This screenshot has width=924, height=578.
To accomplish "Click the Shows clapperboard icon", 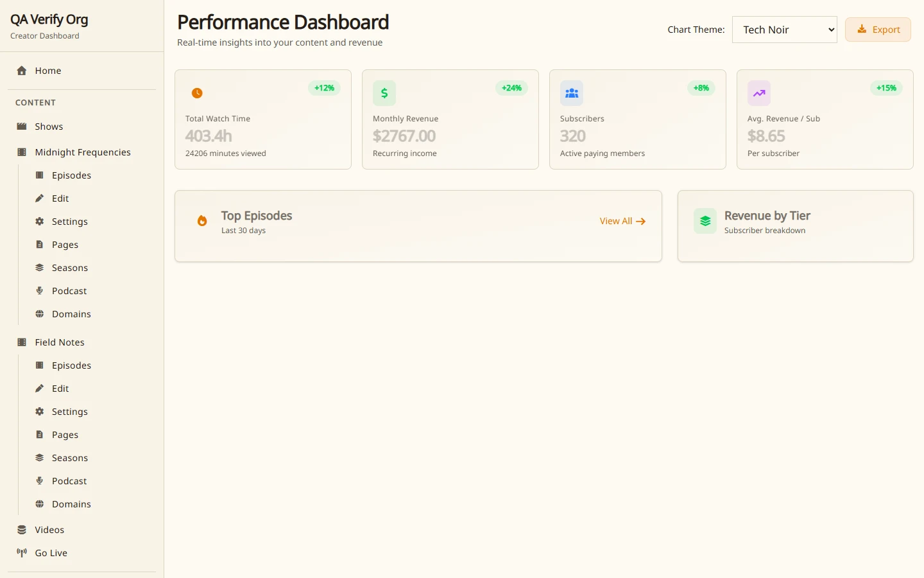I will [x=22, y=127].
